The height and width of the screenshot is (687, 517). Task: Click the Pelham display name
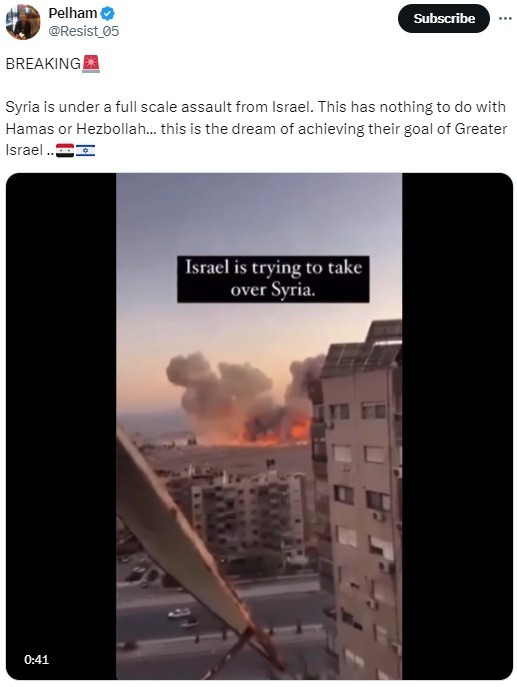73,13
